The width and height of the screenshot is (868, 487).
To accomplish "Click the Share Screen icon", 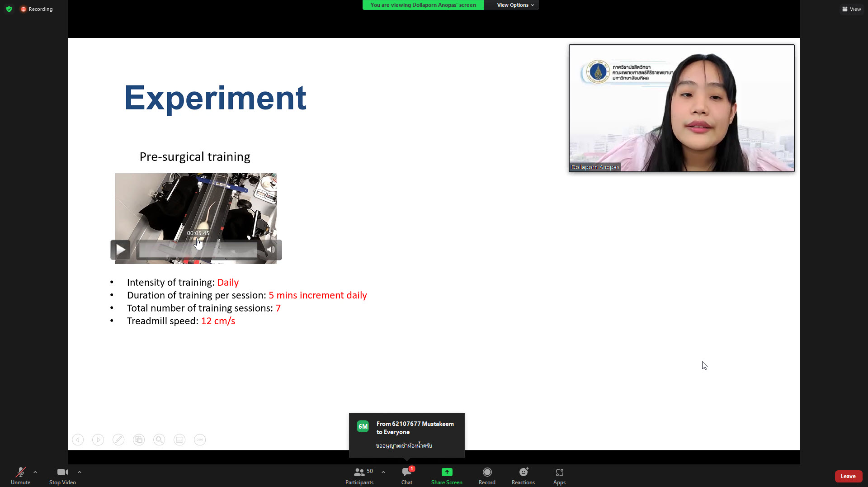I will click(x=447, y=472).
